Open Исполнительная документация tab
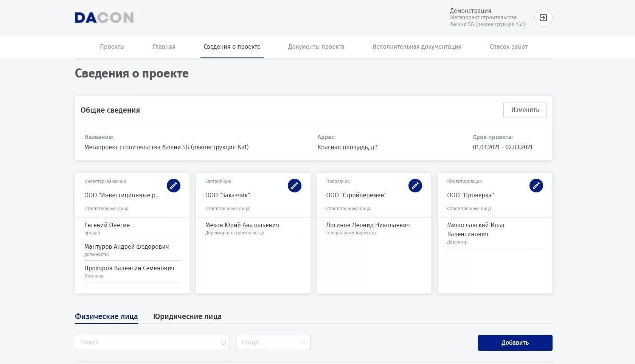 [417, 47]
